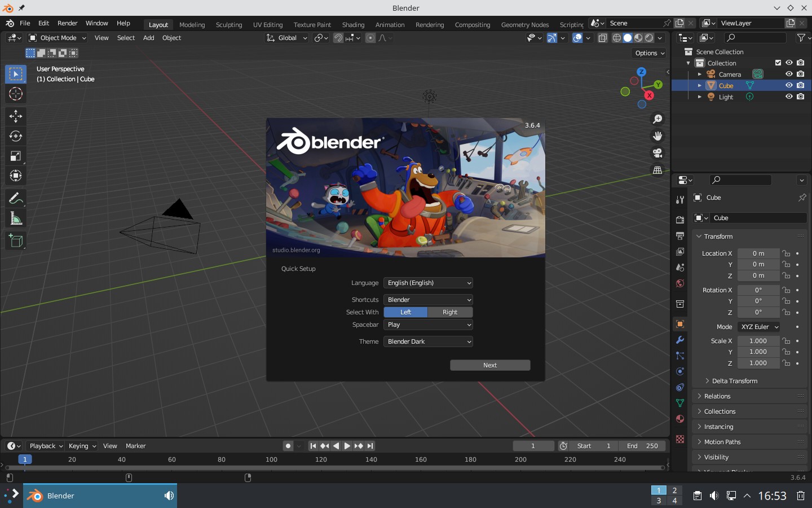
Task: Click the Add Cube tool icon
Action: click(x=15, y=241)
